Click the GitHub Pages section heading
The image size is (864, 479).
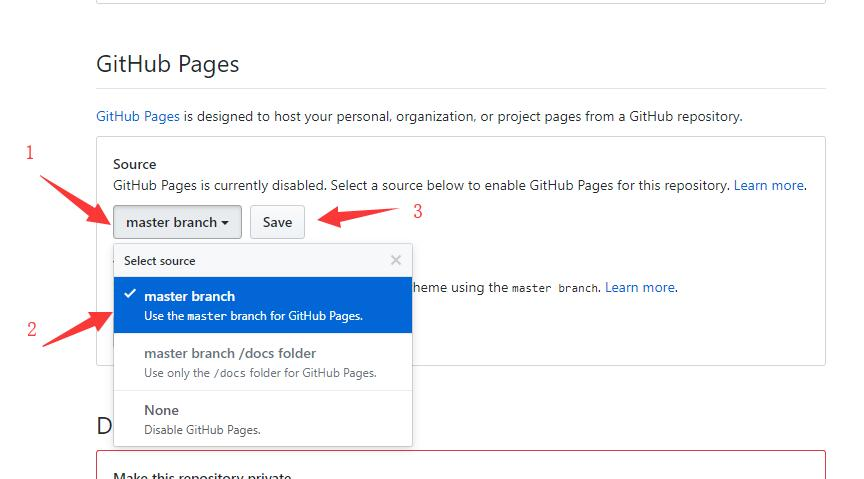[x=168, y=64]
